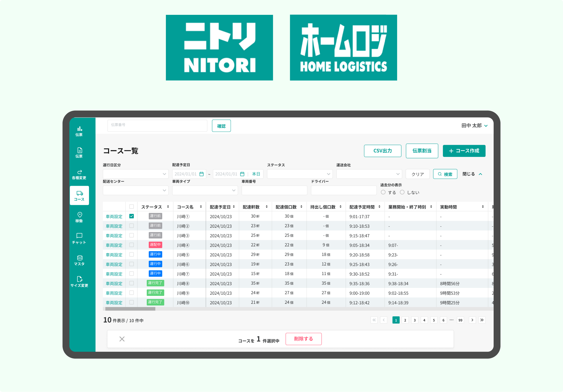Open the 運送会社 dropdown
563x392 pixels.
click(x=369, y=174)
